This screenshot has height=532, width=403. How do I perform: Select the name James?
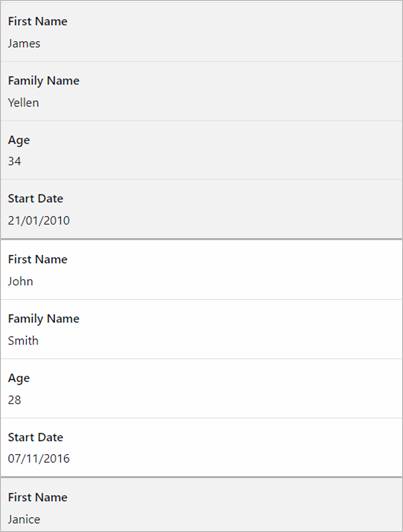click(x=24, y=43)
